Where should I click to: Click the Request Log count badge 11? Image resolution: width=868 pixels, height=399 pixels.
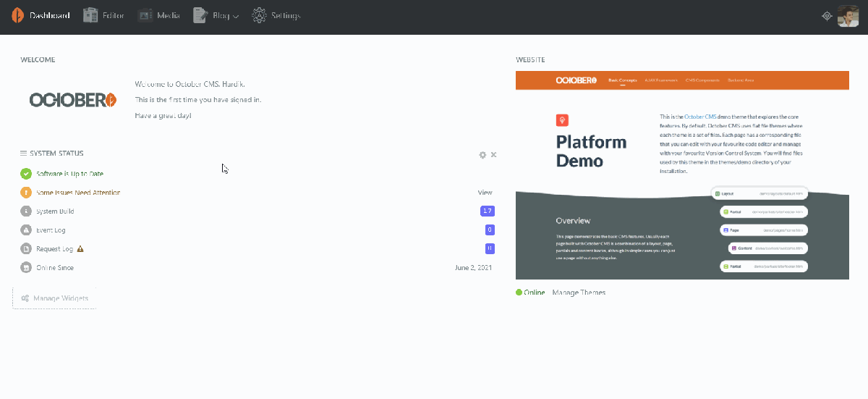point(490,249)
